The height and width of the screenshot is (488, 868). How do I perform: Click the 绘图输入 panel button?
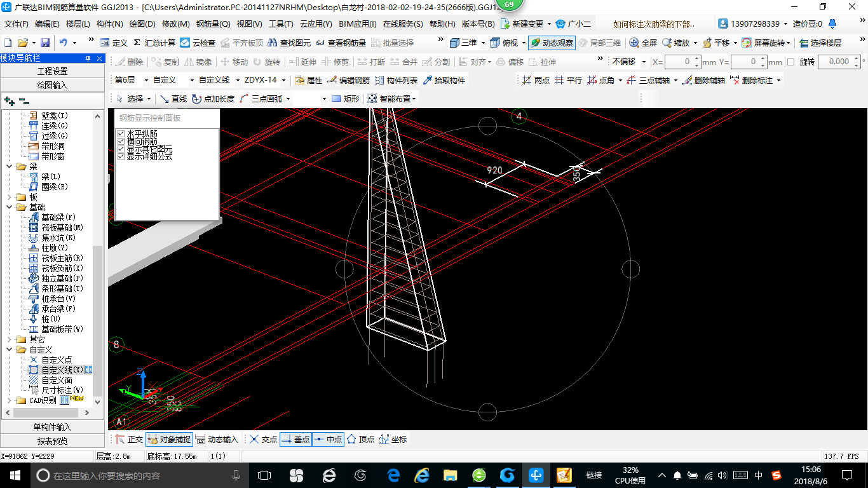click(52, 85)
